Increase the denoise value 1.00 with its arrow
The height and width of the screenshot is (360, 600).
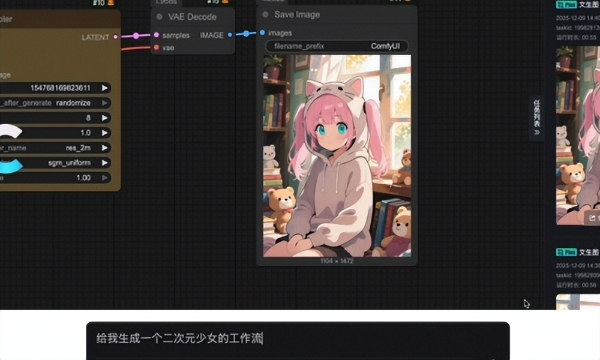pos(104,178)
